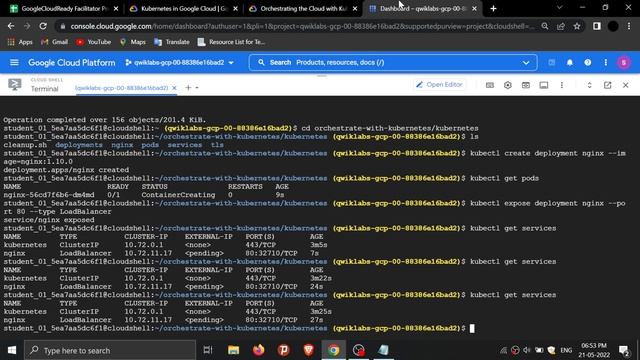Launch Firefox from the taskbar
The image size is (640, 360).
point(258,350)
